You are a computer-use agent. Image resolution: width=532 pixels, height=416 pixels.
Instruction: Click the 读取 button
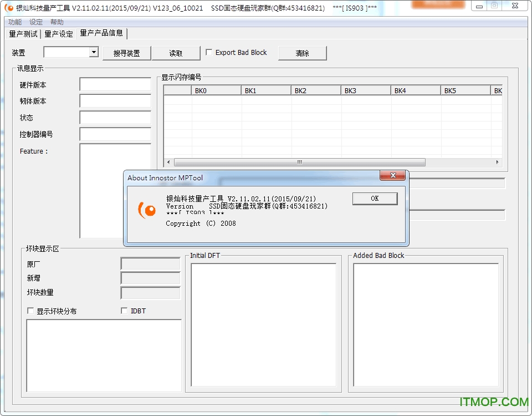(176, 53)
